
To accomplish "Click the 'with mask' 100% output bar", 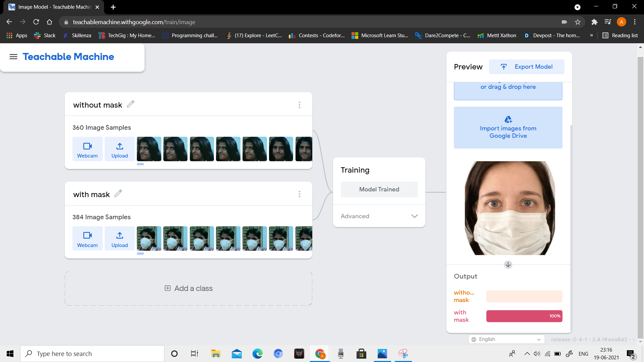I will [524, 316].
